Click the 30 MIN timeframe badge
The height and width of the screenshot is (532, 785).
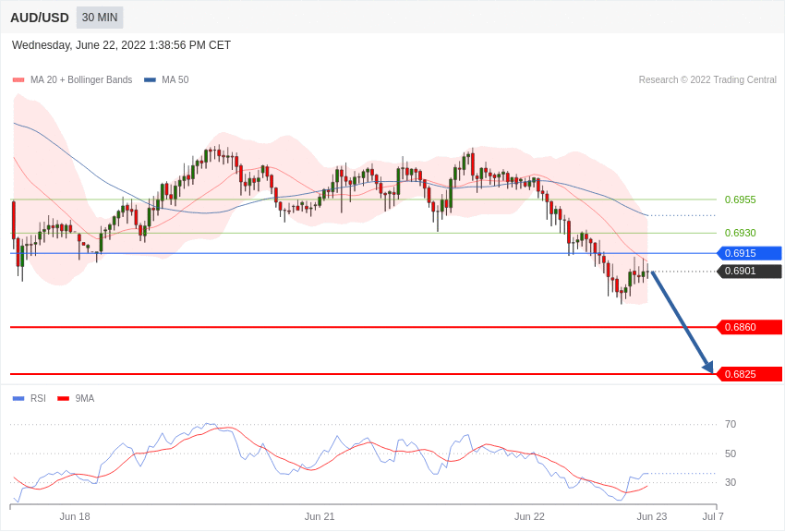tap(100, 18)
